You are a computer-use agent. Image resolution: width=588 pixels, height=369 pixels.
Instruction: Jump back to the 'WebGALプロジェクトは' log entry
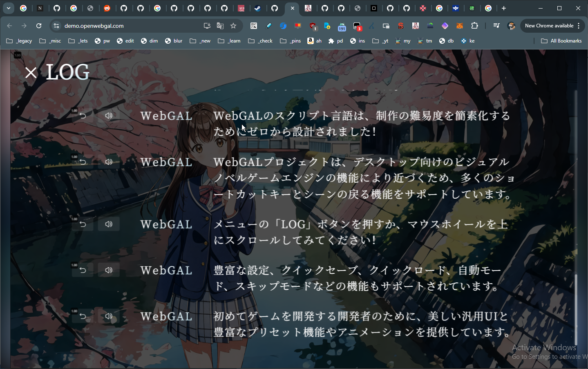[x=83, y=162]
